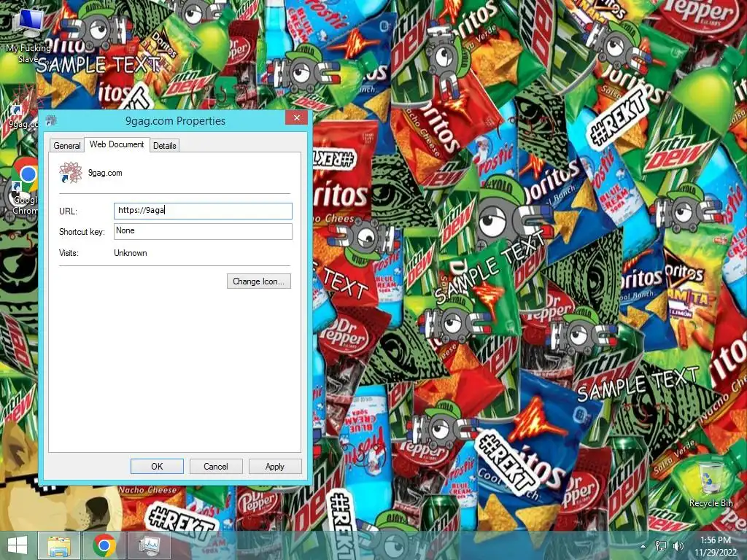This screenshot has width=747, height=560.
Task: Show hidden tray icons arrow
Action: [643, 546]
